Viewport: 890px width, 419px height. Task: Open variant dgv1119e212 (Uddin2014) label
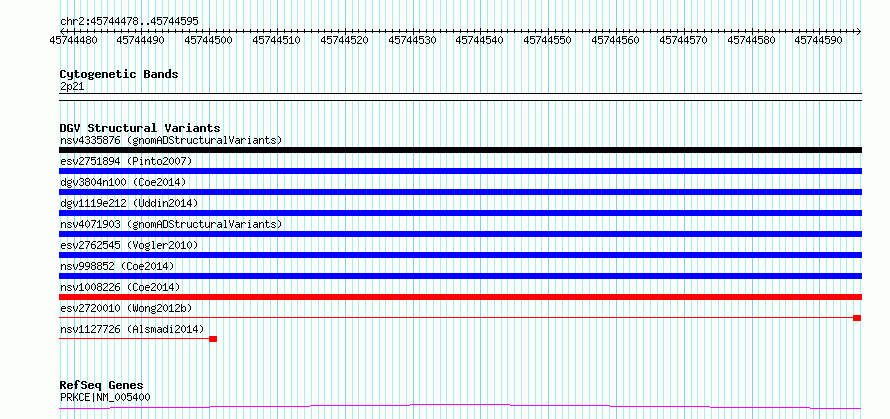coord(129,203)
